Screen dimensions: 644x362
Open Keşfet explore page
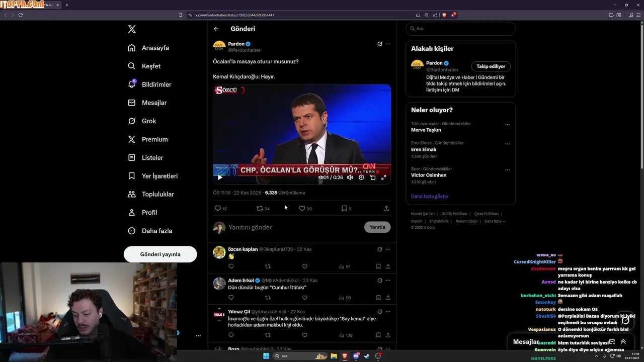(144, 66)
